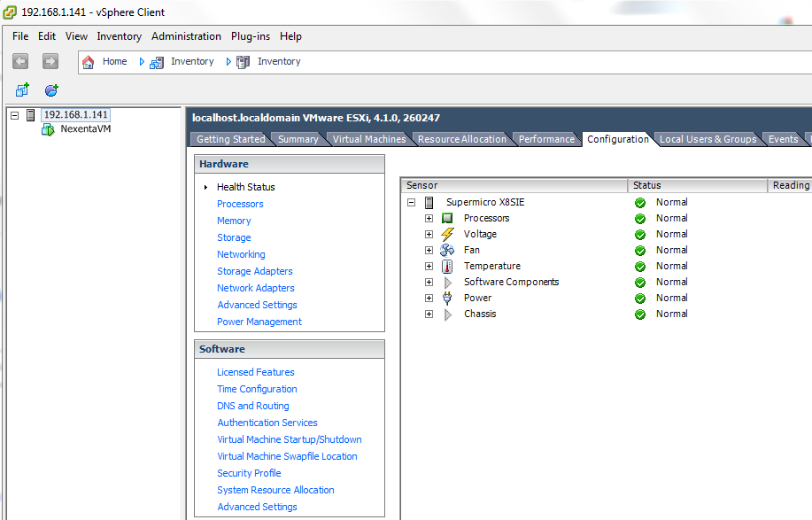Switch to the Virtual Machines tab
Screen dimensions: 812x520
coord(368,139)
